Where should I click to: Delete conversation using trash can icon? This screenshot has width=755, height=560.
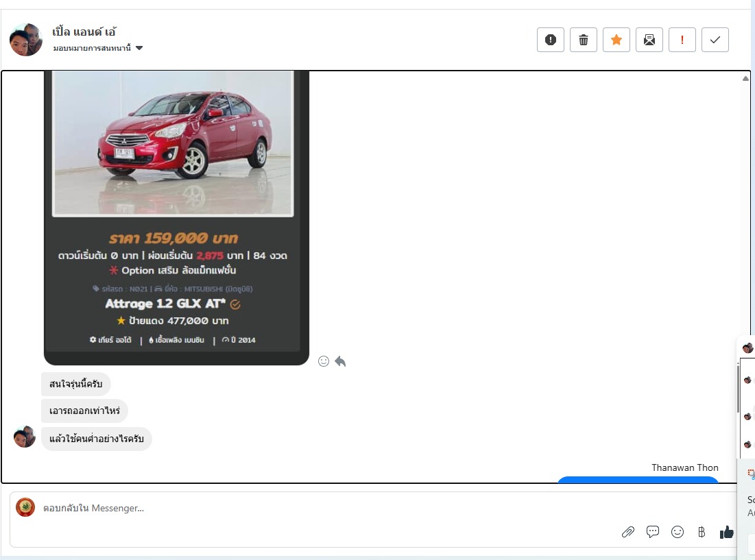click(583, 40)
